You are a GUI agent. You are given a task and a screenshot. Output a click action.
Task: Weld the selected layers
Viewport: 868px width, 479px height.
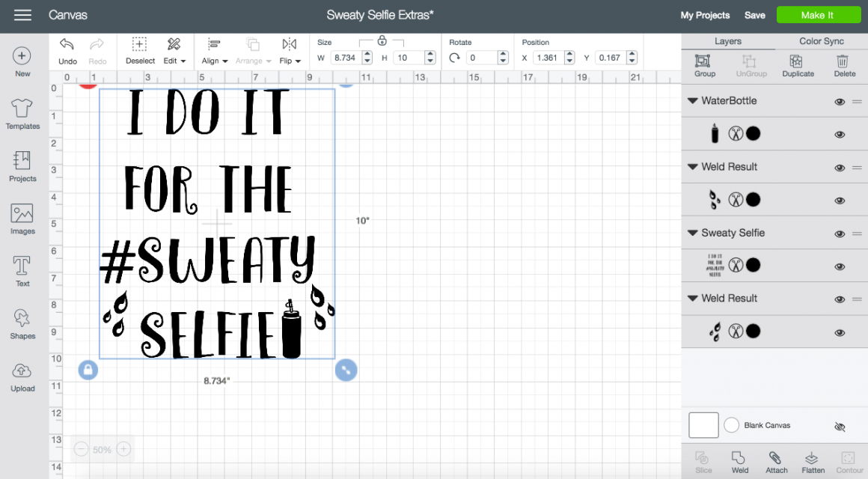[x=739, y=463]
